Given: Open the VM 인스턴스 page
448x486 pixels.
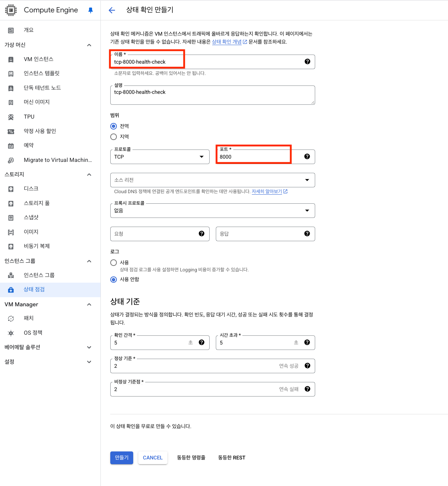Looking at the screenshot, I should click(50, 59).
